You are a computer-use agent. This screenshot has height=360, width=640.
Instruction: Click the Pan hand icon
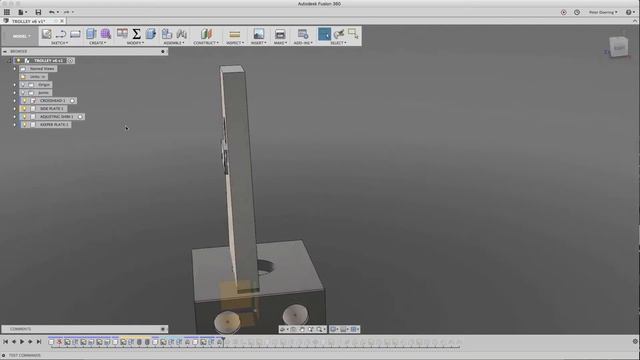302,329
